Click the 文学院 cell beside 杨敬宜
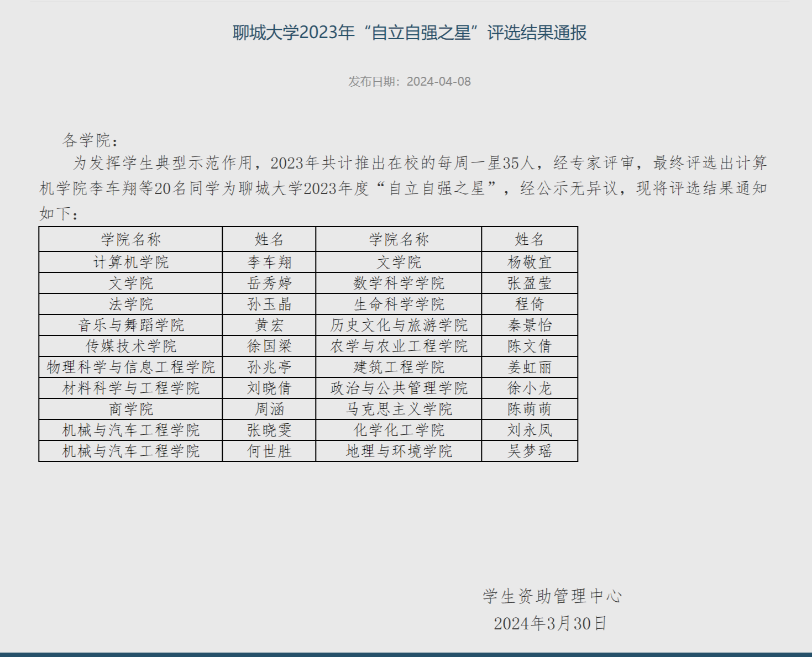 (x=399, y=262)
